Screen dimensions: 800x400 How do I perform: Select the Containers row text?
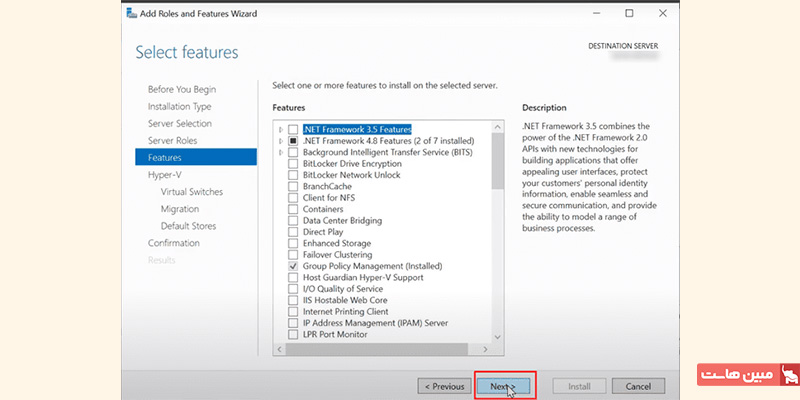[323, 209]
